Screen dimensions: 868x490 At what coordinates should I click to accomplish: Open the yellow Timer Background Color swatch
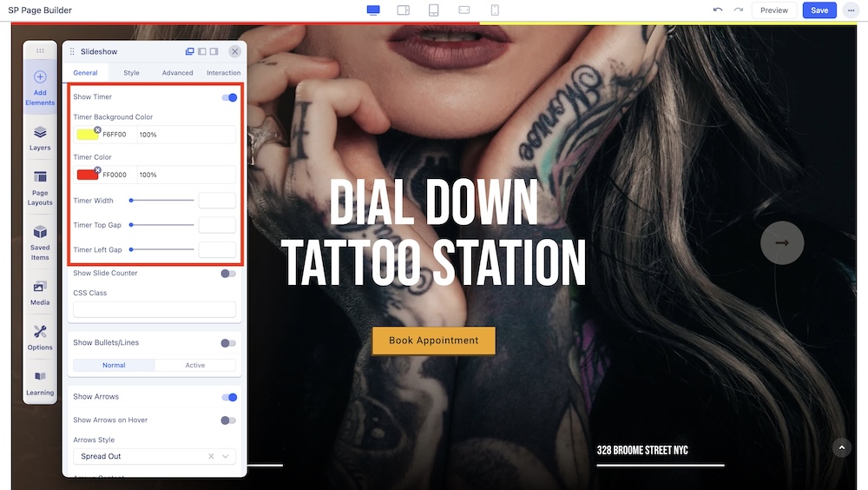[x=88, y=135]
